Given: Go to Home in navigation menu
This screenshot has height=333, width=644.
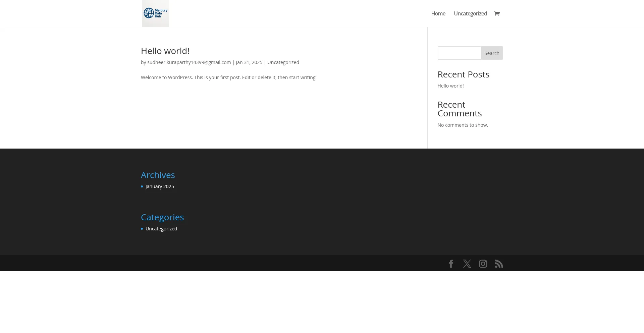Looking at the screenshot, I should [x=438, y=14].
